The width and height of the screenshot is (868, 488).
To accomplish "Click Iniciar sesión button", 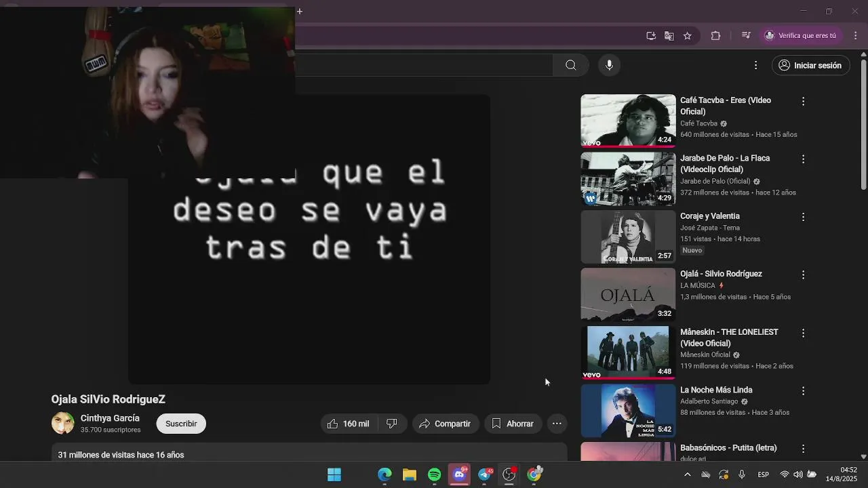I will (810, 65).
